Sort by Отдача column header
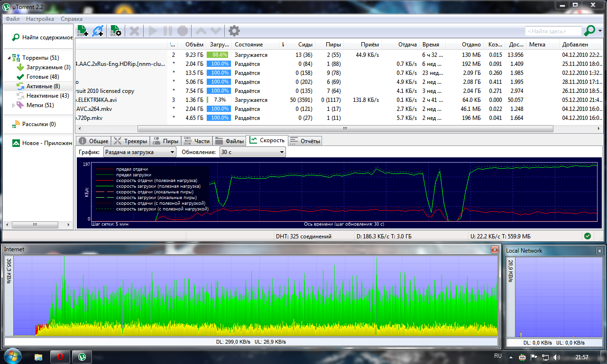 401,45
